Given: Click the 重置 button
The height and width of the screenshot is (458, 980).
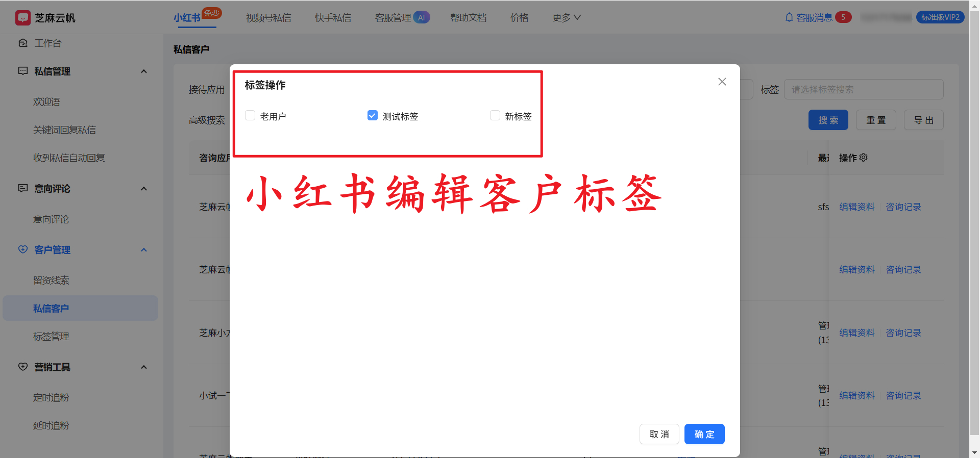Looking at the screenshot, I should [x=876, y=120].
